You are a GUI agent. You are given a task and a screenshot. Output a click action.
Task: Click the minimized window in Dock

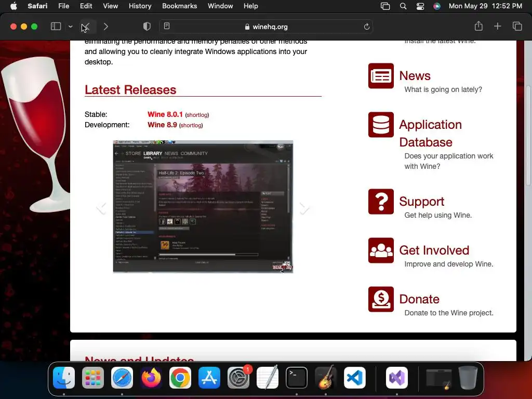click(438, 379)
